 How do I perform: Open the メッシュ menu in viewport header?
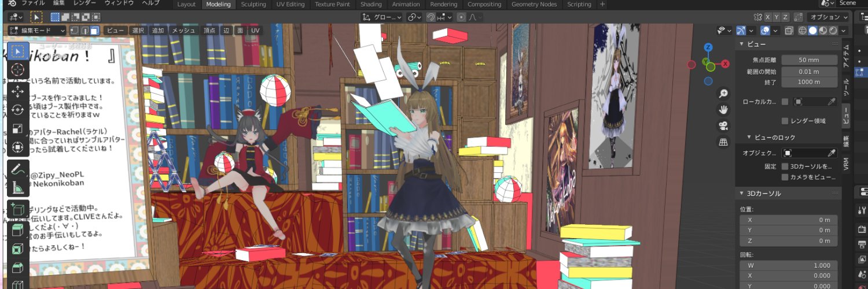pos(183,30)
